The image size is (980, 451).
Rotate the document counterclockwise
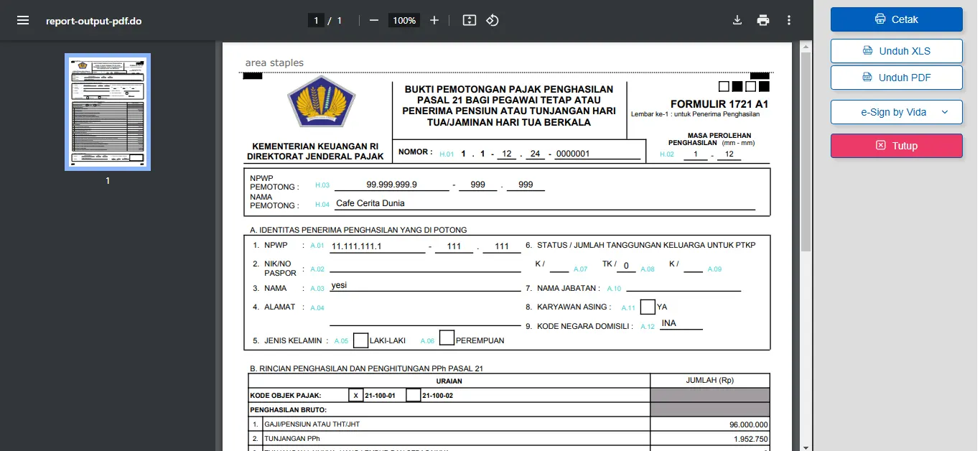pyautogui.click(x=493, y=20)
